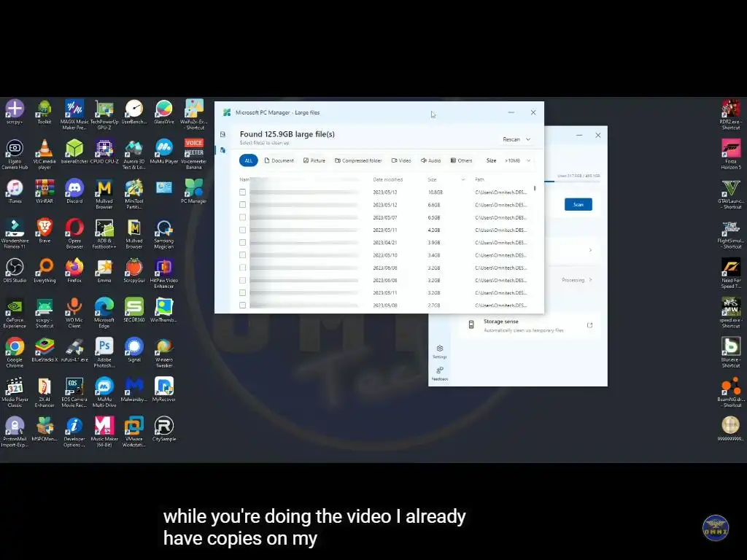
Task: Open the Discord desktop shortcut
Action: 74,192
